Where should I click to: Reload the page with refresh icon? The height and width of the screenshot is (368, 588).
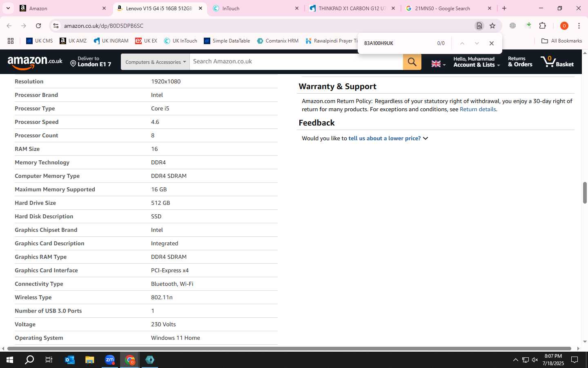(38, 26)
